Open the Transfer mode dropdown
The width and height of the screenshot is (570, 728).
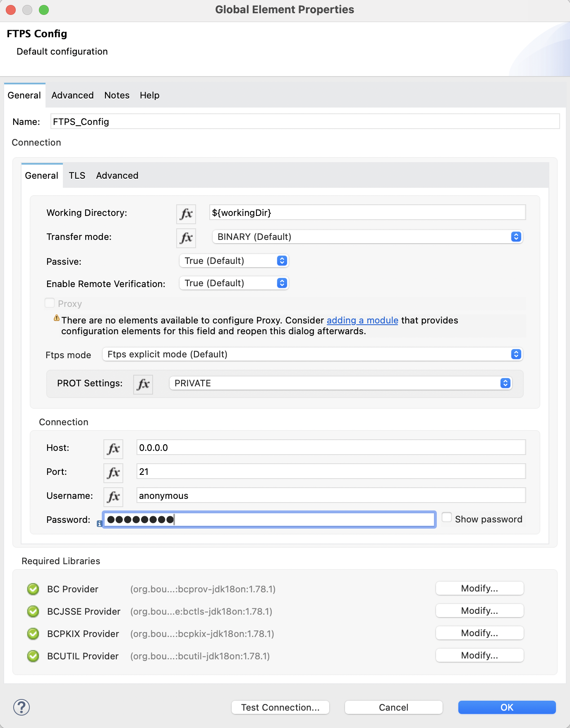pyautogui.click(x=367, y=237)
